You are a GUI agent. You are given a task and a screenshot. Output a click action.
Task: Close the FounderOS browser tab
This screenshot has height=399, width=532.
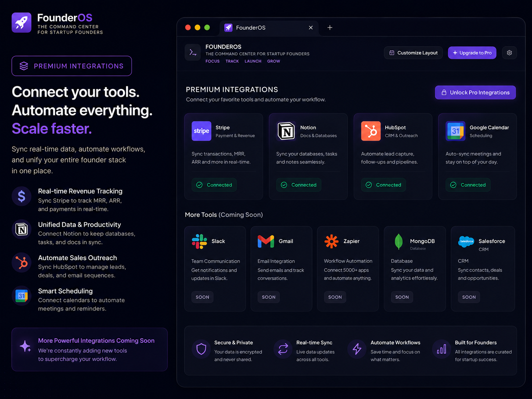pyautogui.click(x=311, y=28)
